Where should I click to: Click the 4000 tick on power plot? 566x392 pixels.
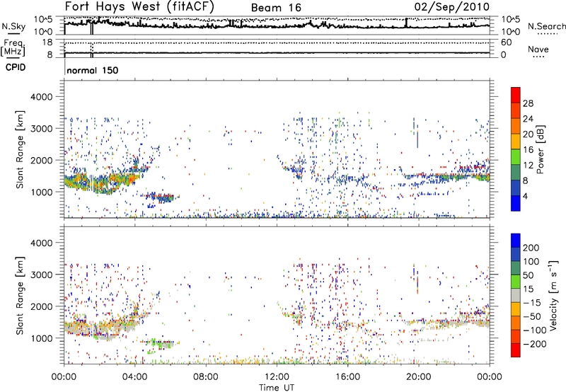[x=41, y=97]
